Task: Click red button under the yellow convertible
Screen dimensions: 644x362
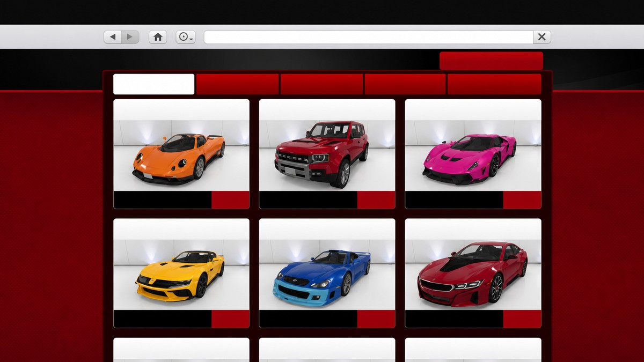Action: click(230, 319)
